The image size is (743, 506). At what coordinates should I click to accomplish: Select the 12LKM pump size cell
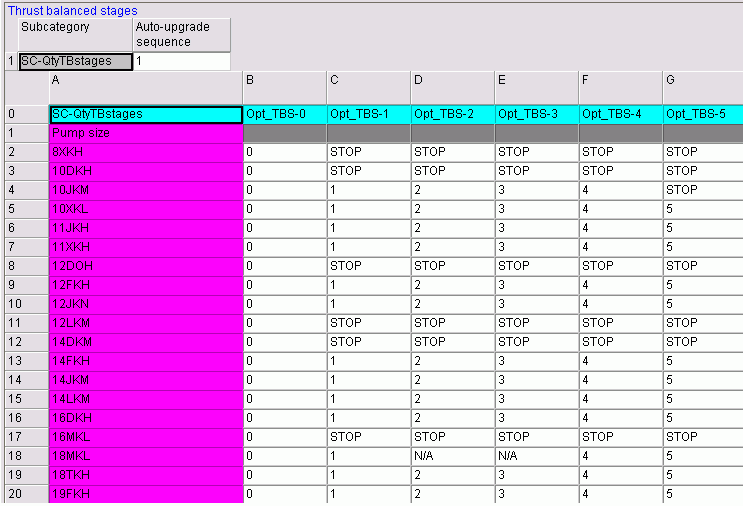pos(146,323)
